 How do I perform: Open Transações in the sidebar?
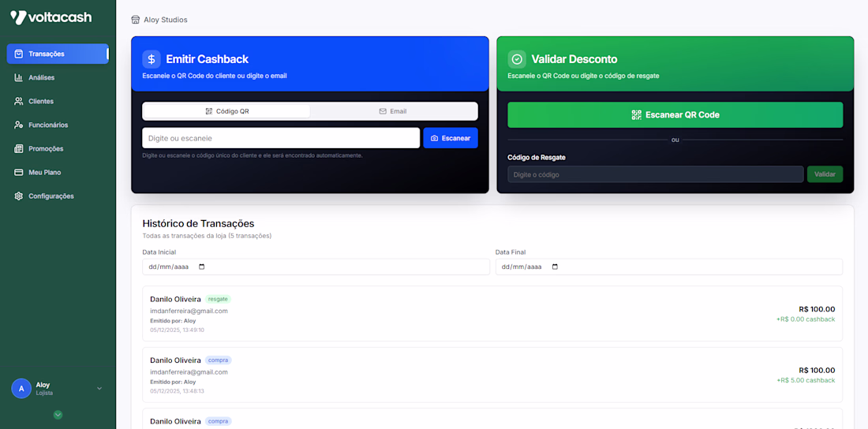(58, 54)
